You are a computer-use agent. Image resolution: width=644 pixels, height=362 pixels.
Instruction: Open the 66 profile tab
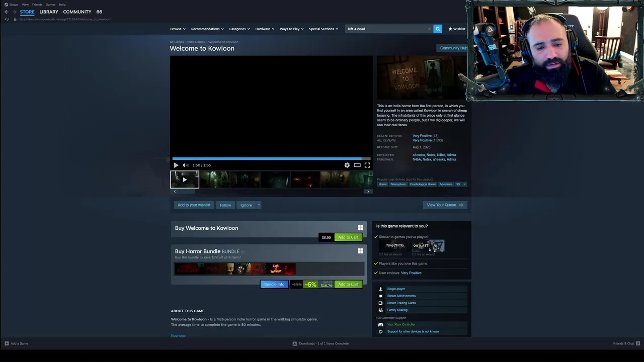[99, 12]
